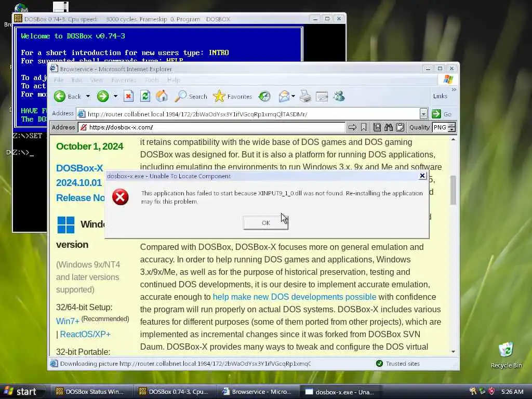The width and height of the screenshot is (532, 399).
Task: Open the File menu
Action: (x=59, y=80)
